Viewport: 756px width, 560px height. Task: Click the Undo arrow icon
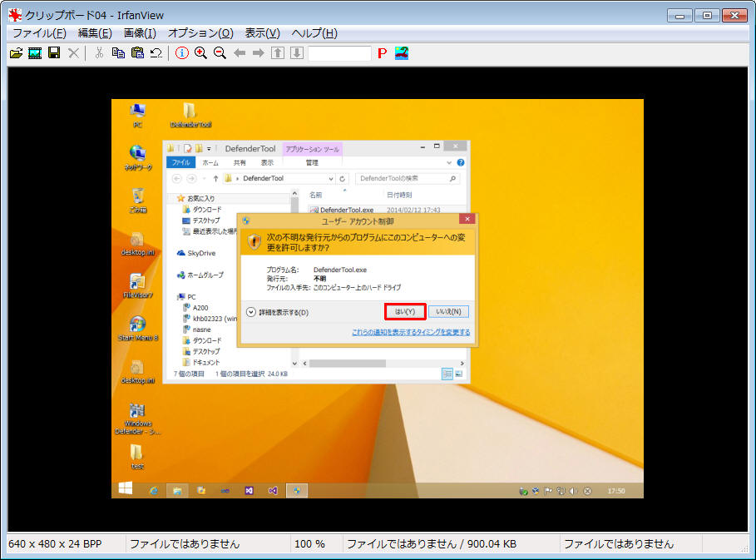156,53
